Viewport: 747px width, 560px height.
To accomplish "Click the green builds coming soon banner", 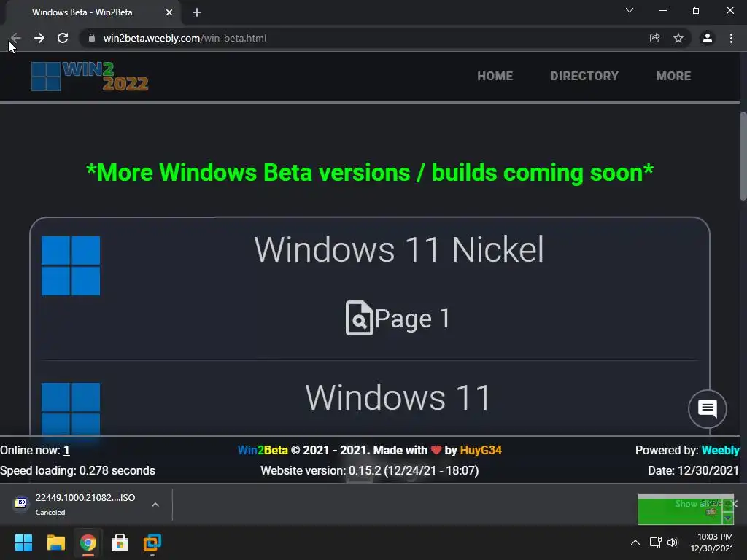I will click(370, 172).
